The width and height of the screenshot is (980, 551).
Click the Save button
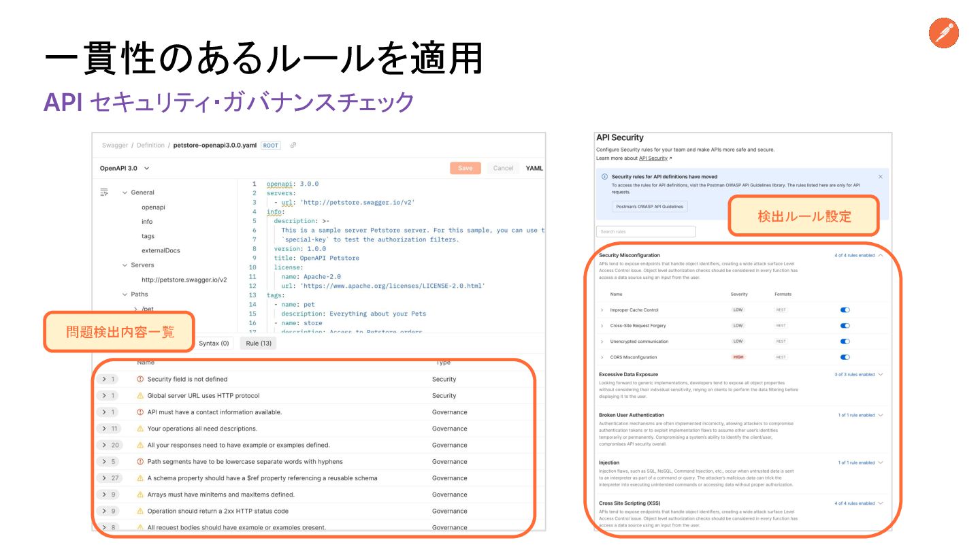coord(465,168)
